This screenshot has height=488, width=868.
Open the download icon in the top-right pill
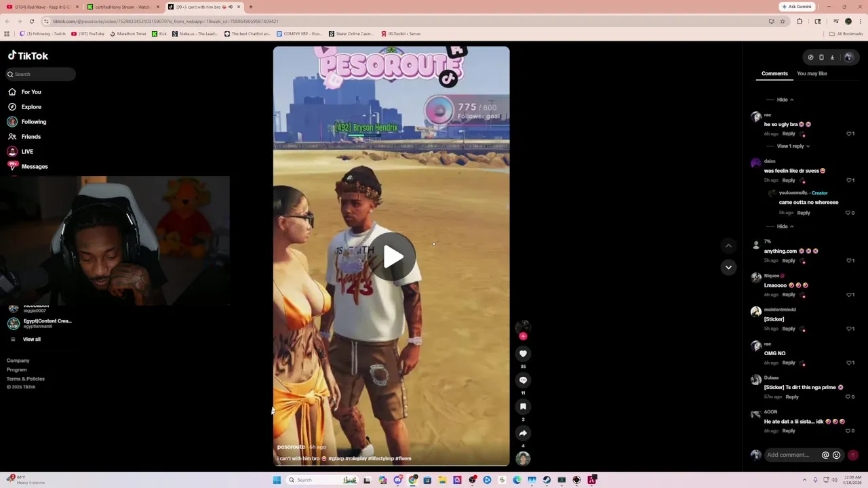832,58
